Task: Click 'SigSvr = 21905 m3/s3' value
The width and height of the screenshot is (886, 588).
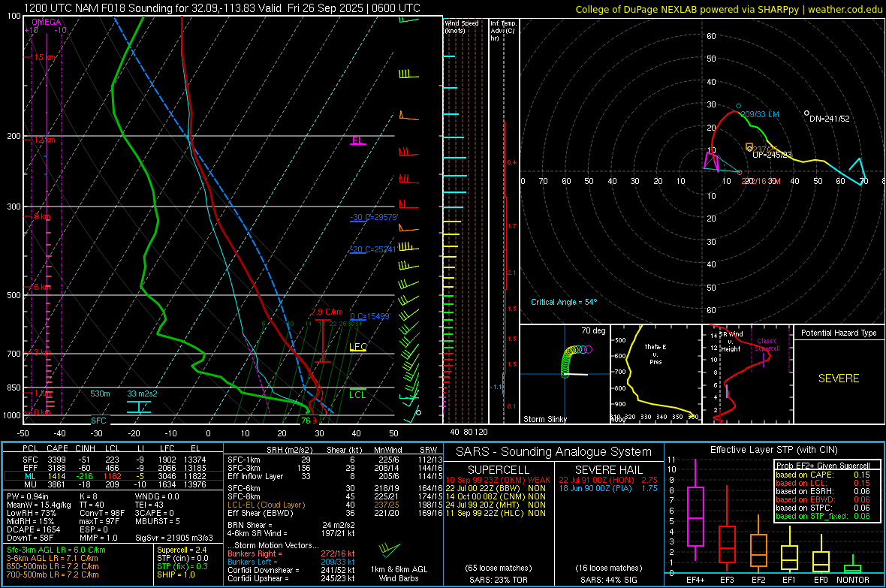Action: click(x=174, y=538)
